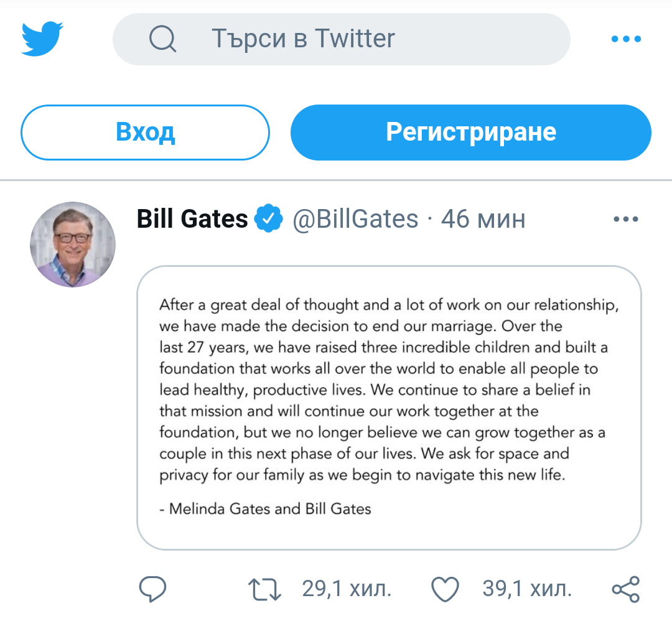672x621 pixels.
Task: Click the Melinda Gates and Bill Gates signature
Action: (x=266, y=509)
